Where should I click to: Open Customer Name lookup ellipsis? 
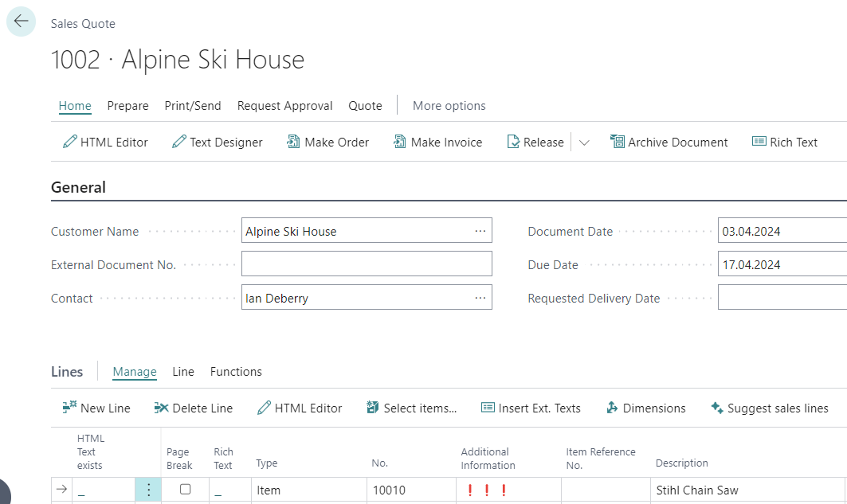point(480,231)
